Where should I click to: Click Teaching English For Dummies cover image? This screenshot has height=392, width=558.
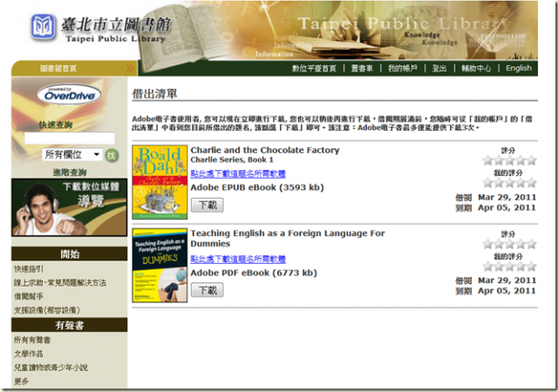point(160,266)
